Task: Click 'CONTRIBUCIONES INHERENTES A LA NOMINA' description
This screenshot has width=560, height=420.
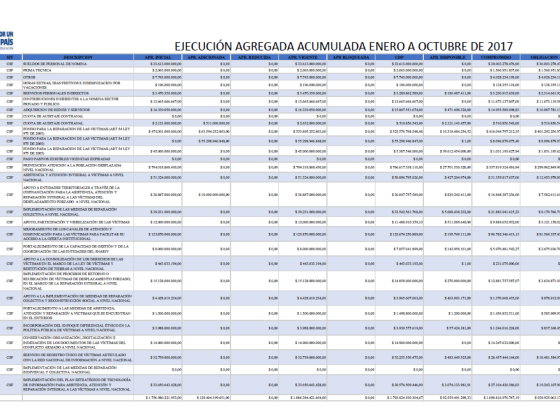Action: (x=78, y=101)
